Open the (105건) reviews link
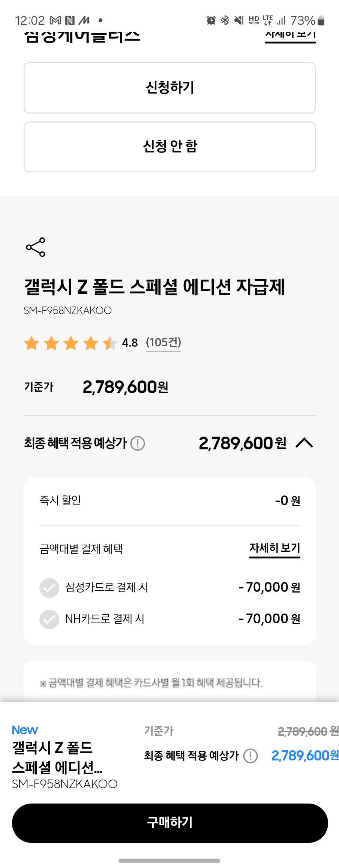The image size is (339, 868). click(x=163, y=343)
